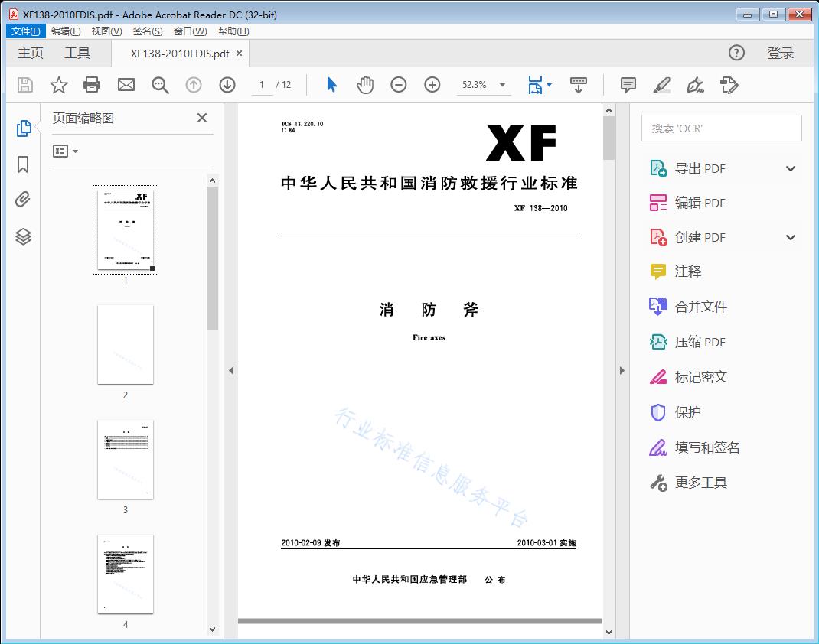
Task: Select the hand pan tool
Action: (365, 85)
